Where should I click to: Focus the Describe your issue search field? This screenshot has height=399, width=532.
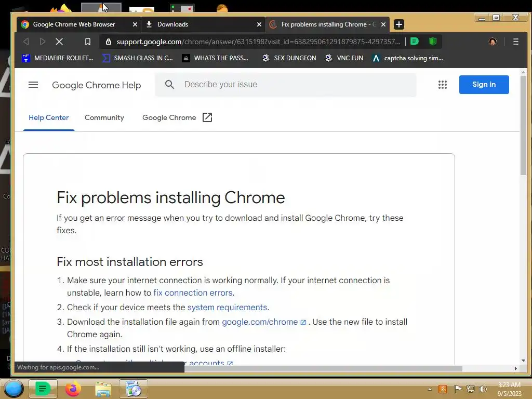pos(286,85)
